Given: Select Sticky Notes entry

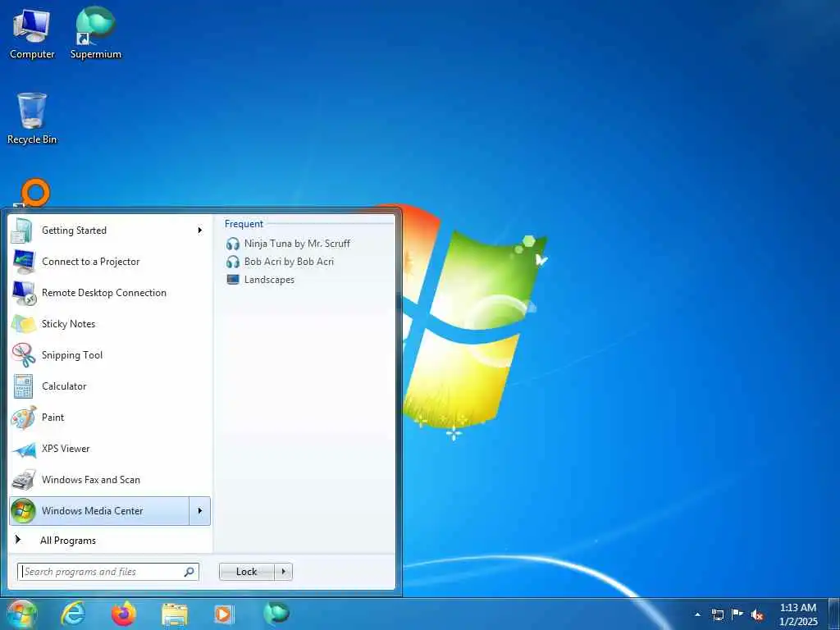Looking at the screenshot, I should point(111,324).
